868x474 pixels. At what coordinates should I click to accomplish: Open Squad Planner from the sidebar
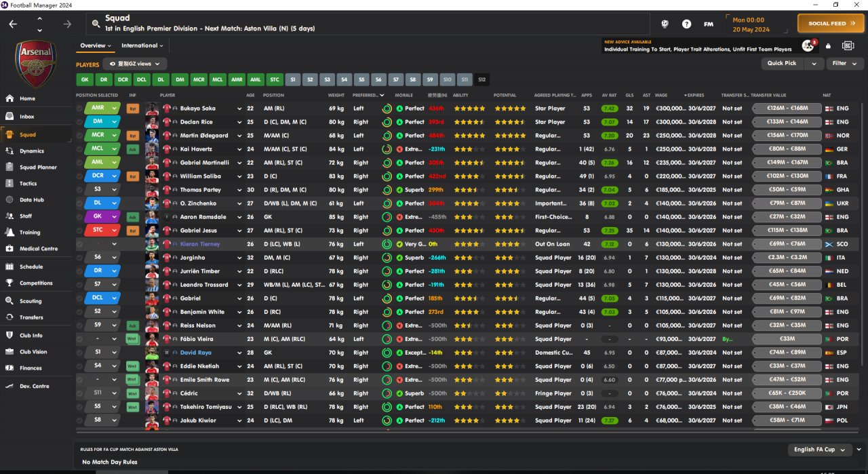point(36,167)
